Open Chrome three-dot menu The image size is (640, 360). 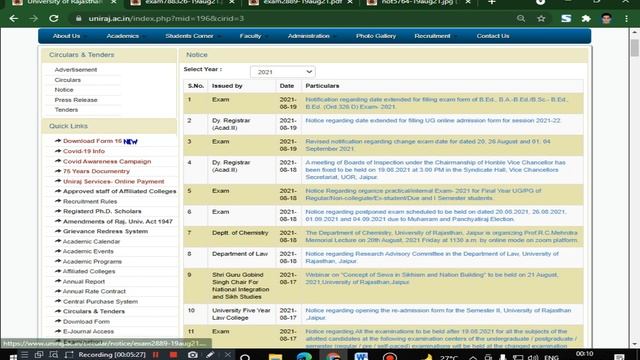pos(626,19)
